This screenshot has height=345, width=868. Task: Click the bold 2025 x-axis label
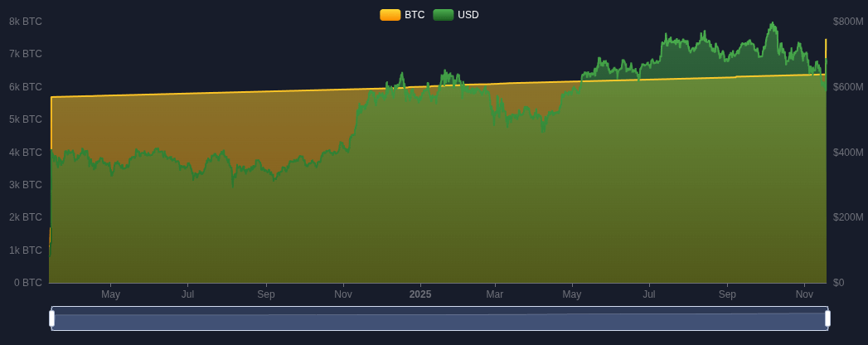pyautogui.click(x=420, y=294)
